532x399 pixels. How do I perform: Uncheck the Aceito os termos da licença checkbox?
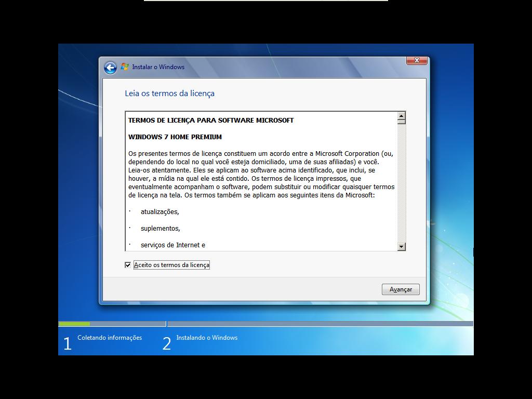(128, 265)
